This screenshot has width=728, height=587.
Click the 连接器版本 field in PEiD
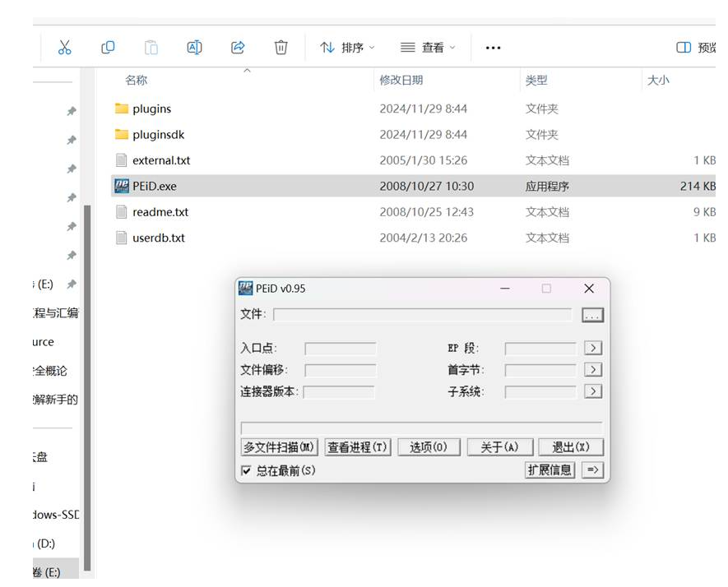[x=339, y=392]
